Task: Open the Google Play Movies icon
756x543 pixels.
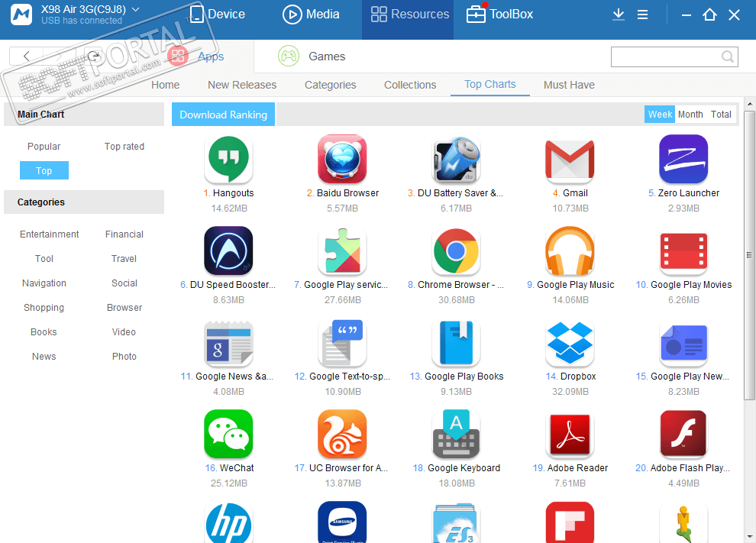Action: 683,250
